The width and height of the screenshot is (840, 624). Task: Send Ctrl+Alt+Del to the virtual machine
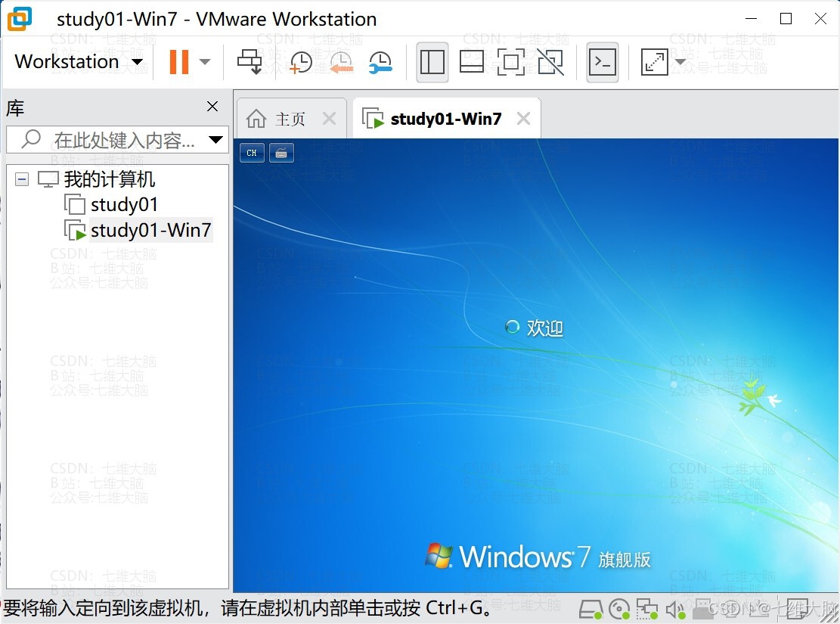click(250, 62)
